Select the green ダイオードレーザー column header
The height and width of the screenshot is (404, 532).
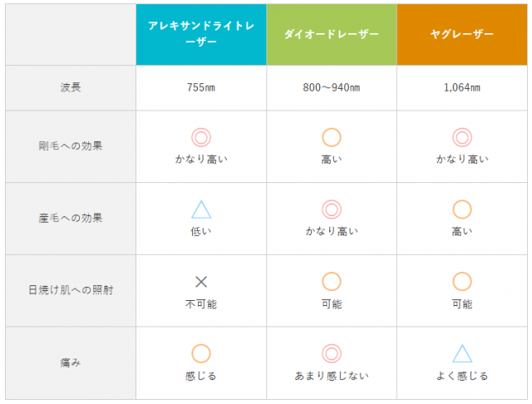tap(332, 34)
